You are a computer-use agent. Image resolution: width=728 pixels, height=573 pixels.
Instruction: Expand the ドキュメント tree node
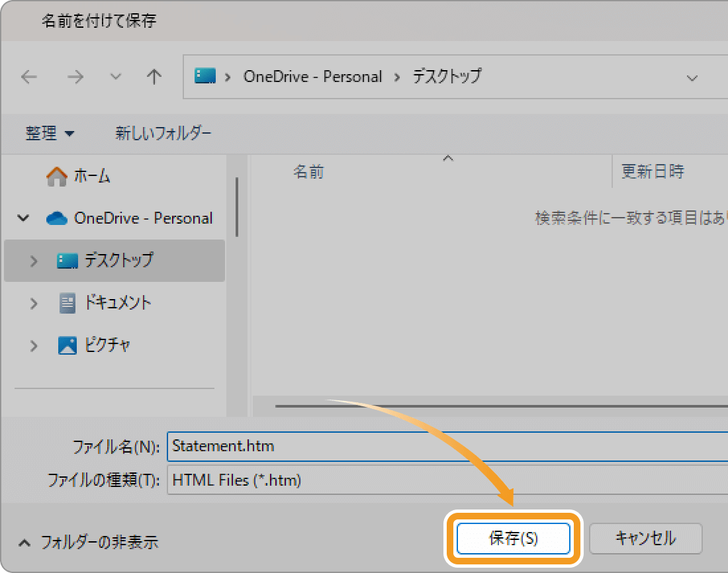34,304
